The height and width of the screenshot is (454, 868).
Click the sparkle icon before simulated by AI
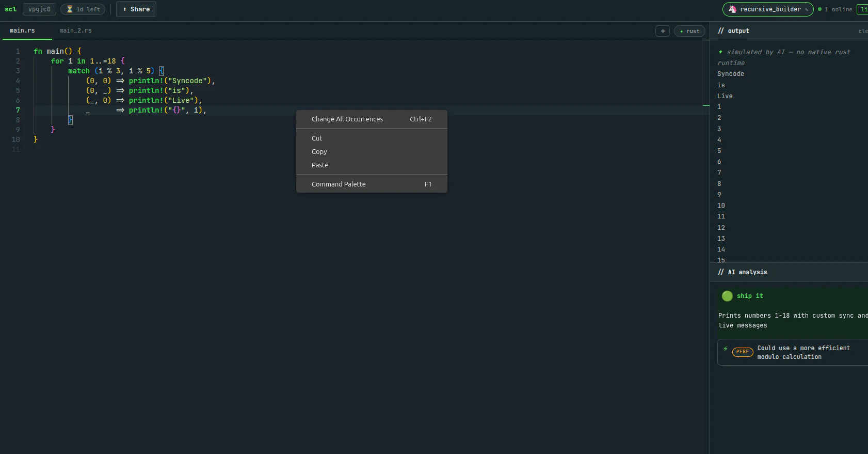point(721,52)
